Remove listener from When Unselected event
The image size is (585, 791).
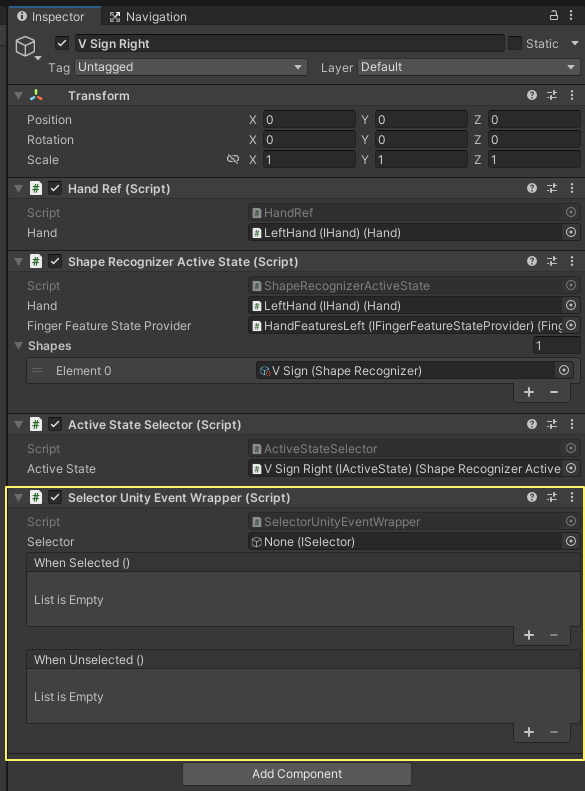(554, 731)
